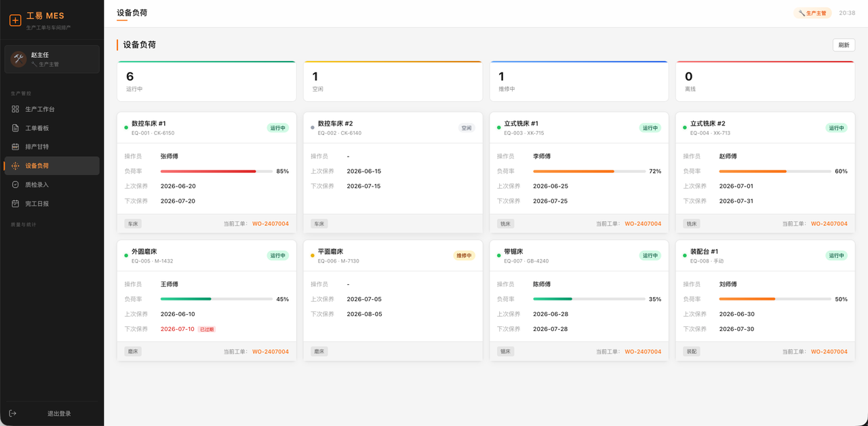Open work order link on 装配台 #1 card
Screen dimensions: 868x426
click(829, 351)
